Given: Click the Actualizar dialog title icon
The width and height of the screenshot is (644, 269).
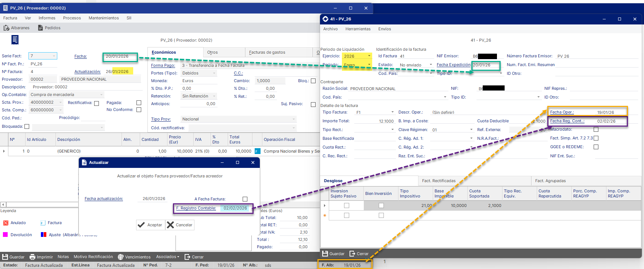Looking at the screenshot, I should [84, 162].
